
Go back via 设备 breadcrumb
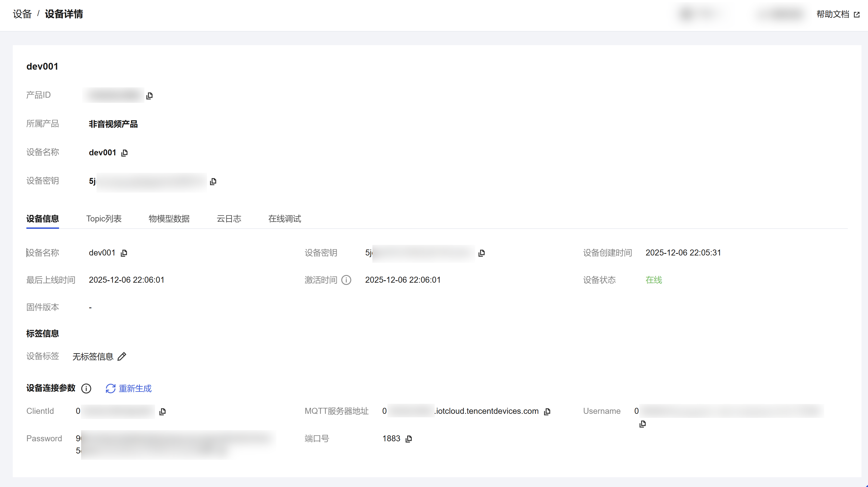[x=22, y=14]
